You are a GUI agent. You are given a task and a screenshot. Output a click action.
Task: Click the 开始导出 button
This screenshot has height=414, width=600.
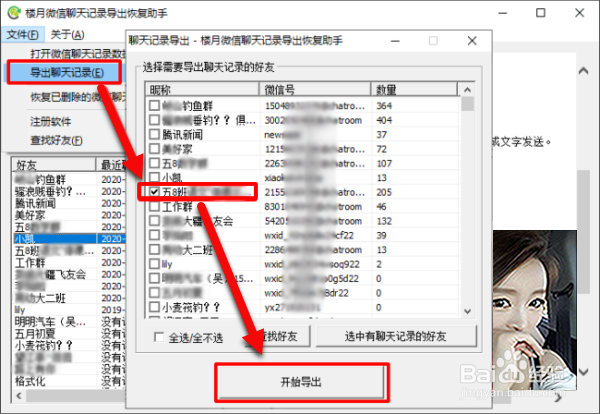(301, 382)
